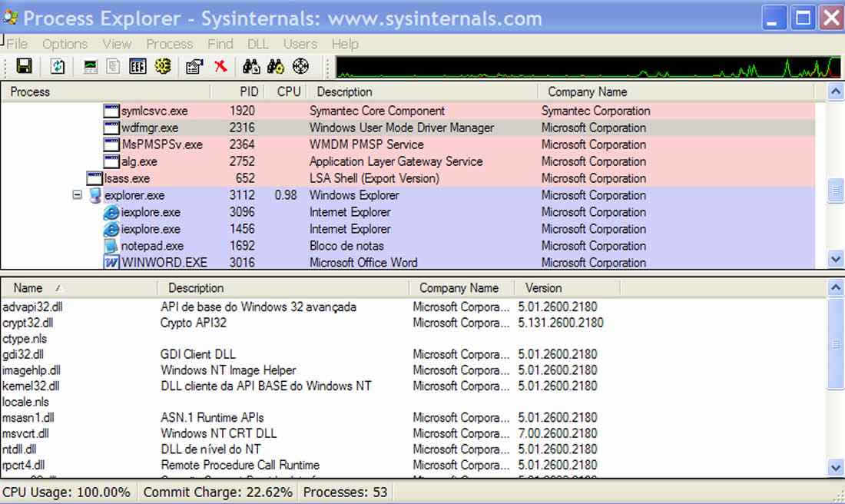Screen dimensions: 845x504
Task: Click the IE icon for PID 1456
Action: 111,229
